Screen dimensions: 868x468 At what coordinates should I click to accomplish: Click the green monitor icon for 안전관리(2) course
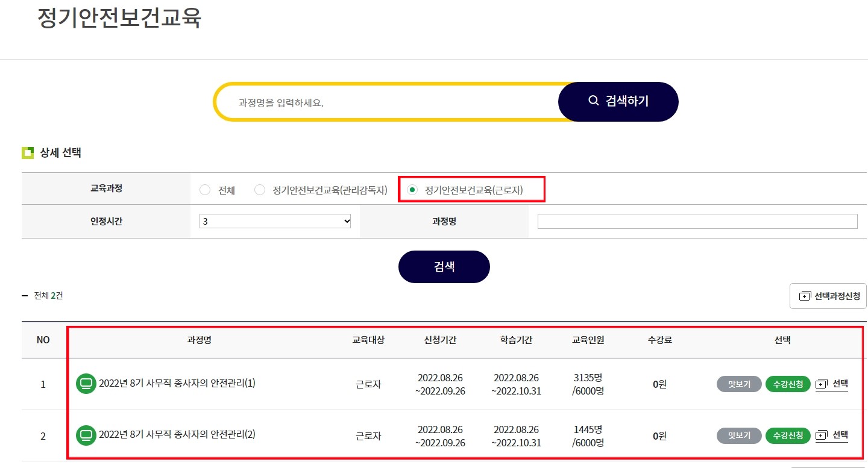tap(86, 435)
